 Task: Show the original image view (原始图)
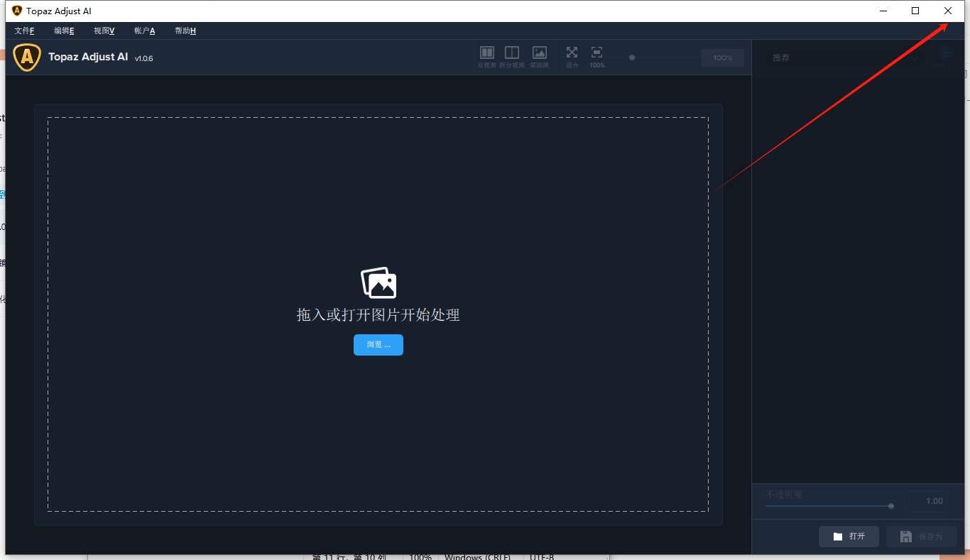click(539, 54)
